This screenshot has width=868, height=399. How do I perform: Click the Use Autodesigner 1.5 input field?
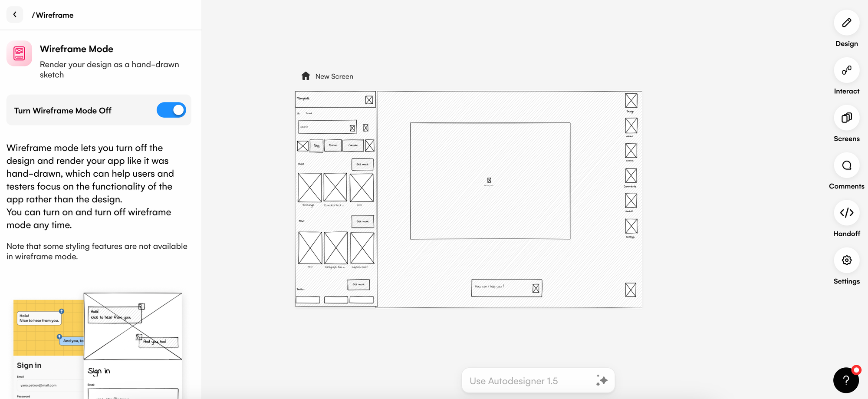[x=538, y=381]
